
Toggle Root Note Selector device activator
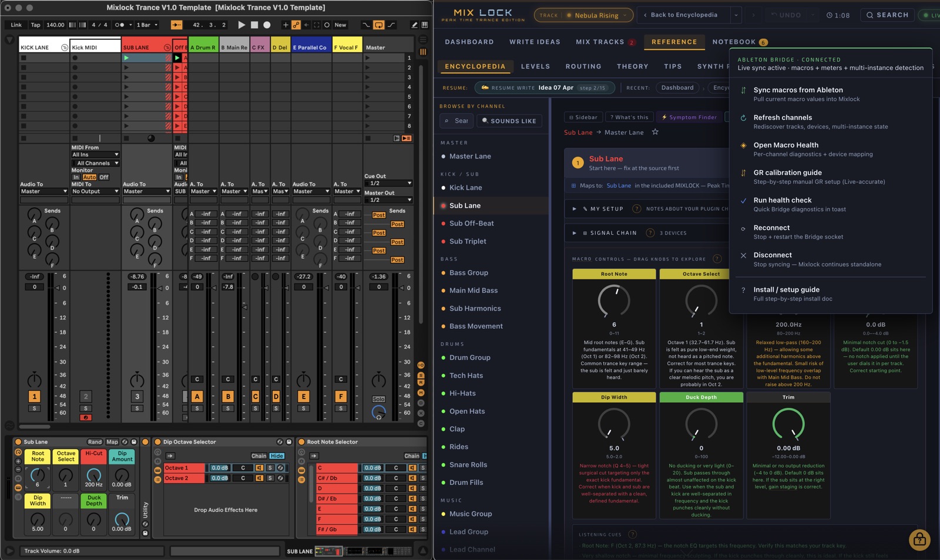click(x=301, y=442)
